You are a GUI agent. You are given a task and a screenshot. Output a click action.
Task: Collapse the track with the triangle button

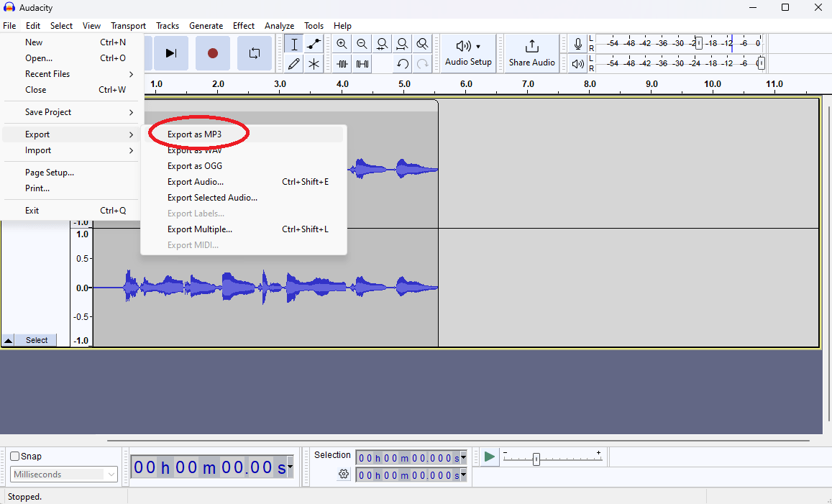(8, 340)
